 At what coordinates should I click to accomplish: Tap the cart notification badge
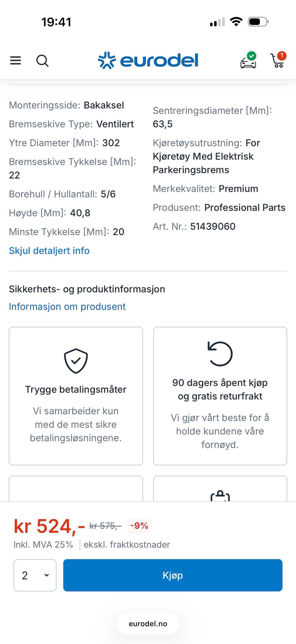282,56
